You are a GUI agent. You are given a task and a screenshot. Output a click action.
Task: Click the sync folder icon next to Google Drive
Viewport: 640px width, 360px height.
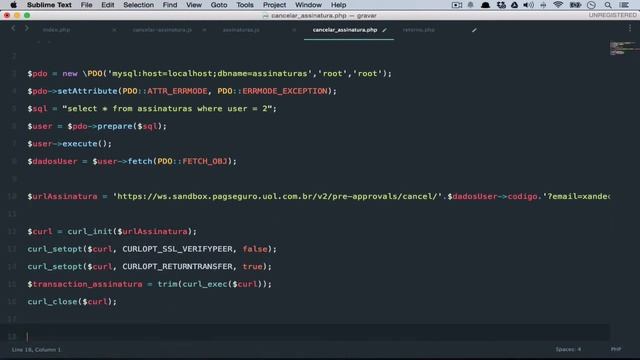pos(501,5)
